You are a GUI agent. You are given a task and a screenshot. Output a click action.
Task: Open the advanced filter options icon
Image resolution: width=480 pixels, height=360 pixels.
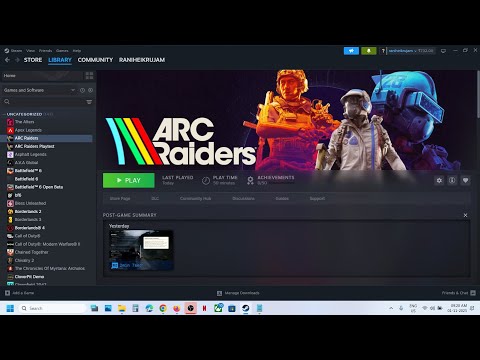tap(89, 102)
